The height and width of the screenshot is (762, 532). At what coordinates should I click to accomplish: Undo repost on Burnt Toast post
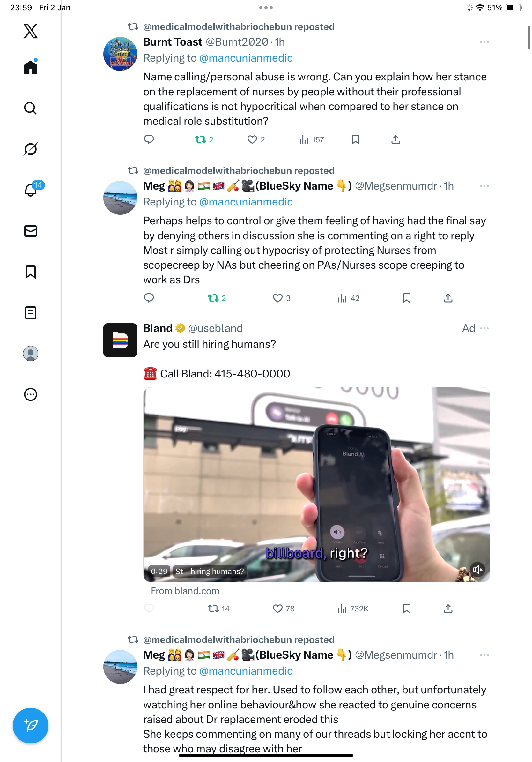[x=200, y=140]
